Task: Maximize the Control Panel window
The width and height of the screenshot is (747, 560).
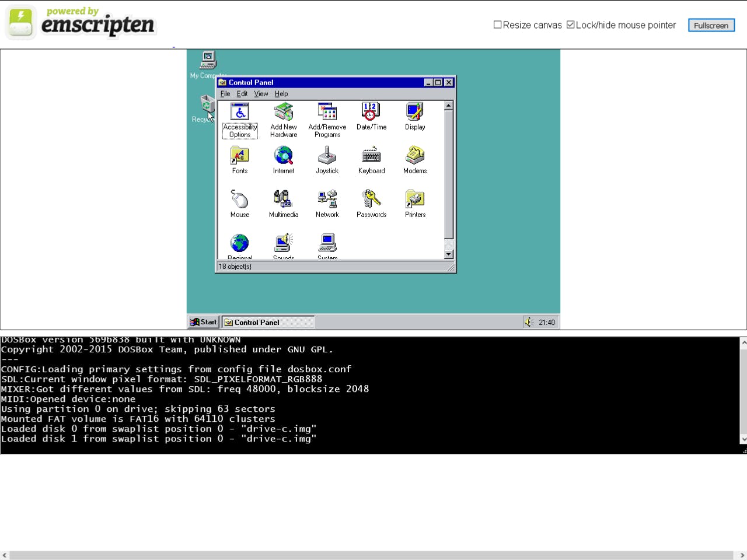Action: (x=438, y=82)
